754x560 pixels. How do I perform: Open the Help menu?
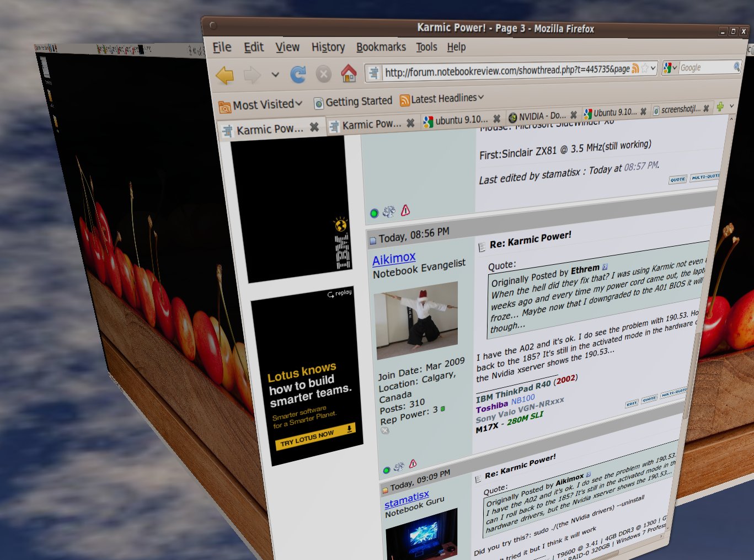(x=456, y=47)
